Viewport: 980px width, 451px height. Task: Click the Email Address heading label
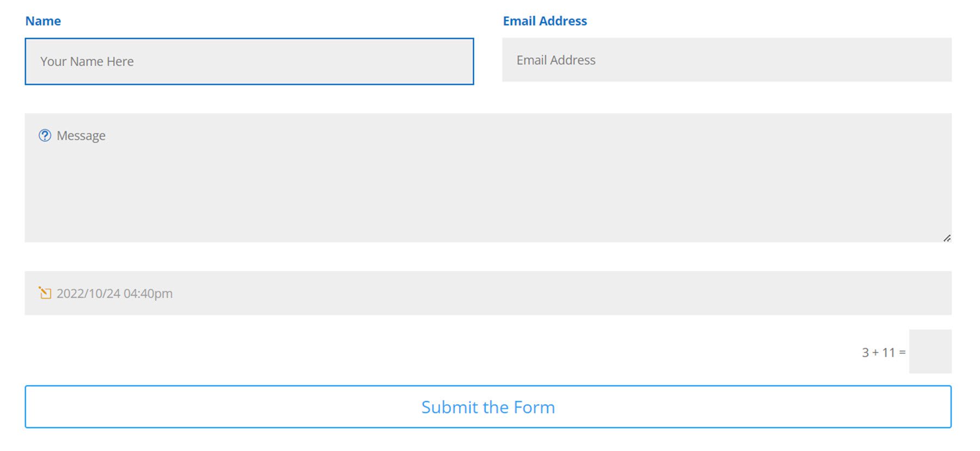coord(544,21)
